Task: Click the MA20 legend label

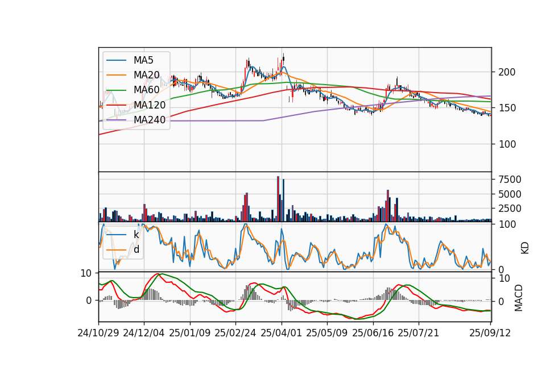Action: (146, 75)
